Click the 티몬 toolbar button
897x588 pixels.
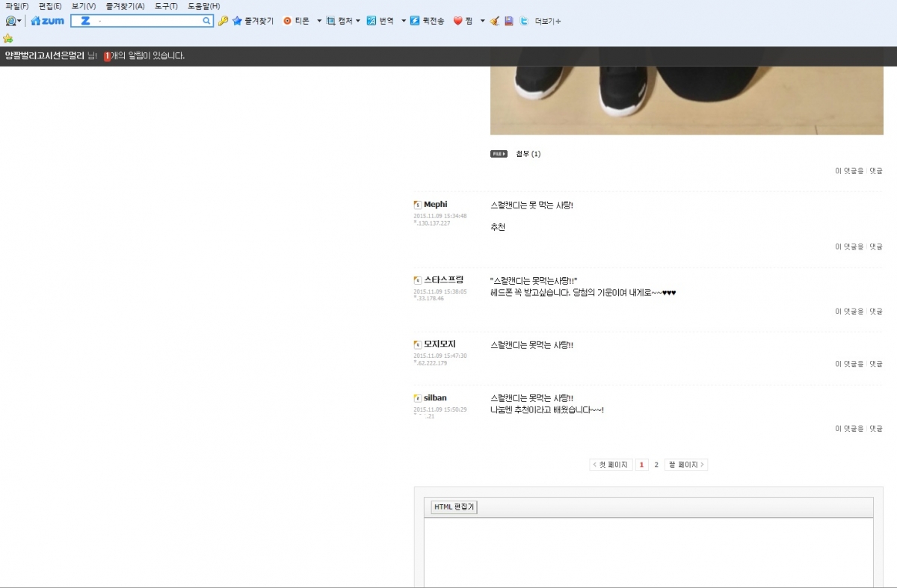coord(297,21)
